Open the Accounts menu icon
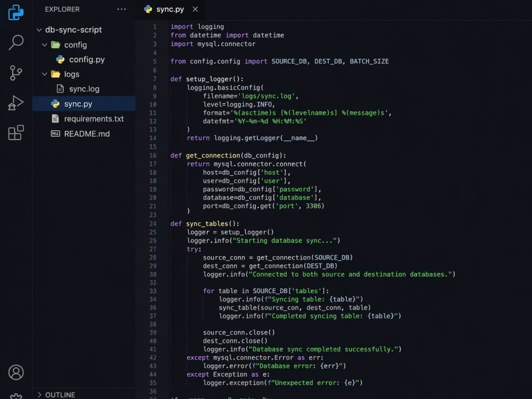This screenshot has width=532, height=399. pyautogui.click(x=15, y=372)
